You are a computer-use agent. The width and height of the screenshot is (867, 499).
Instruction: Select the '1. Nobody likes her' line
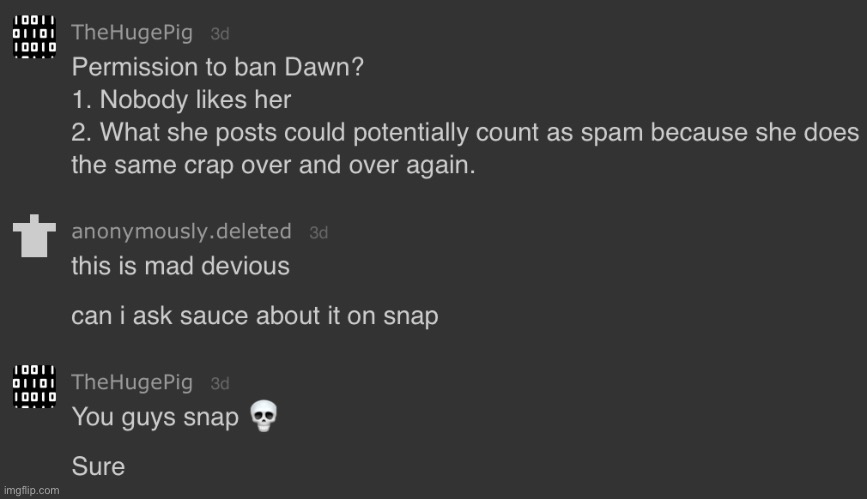click(181, 100)
